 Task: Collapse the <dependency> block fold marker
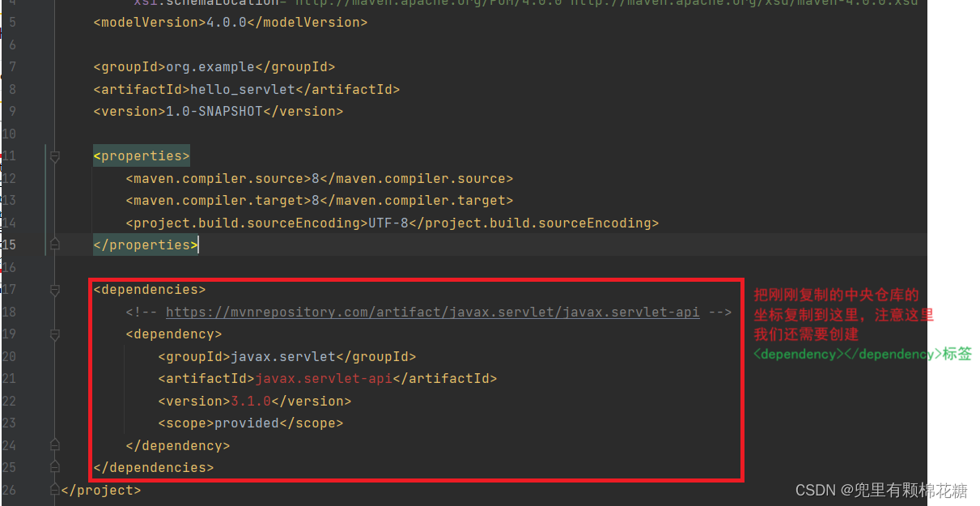tap(55, 334)
